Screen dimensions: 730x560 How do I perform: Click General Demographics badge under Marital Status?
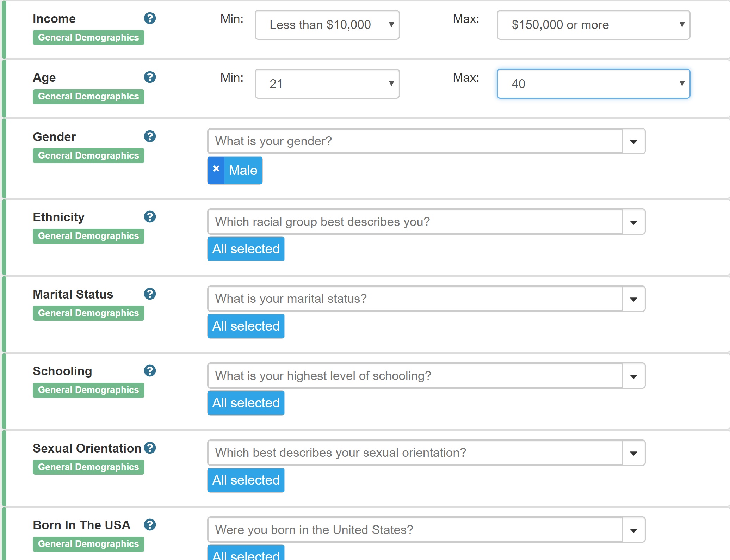[x=88, y=313]
